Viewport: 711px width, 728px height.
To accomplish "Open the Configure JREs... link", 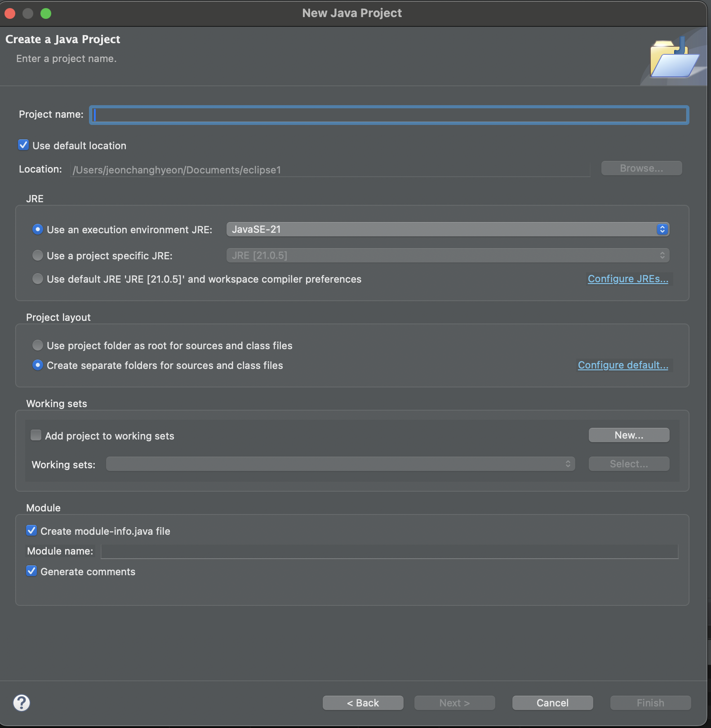I will coord(628,279).
